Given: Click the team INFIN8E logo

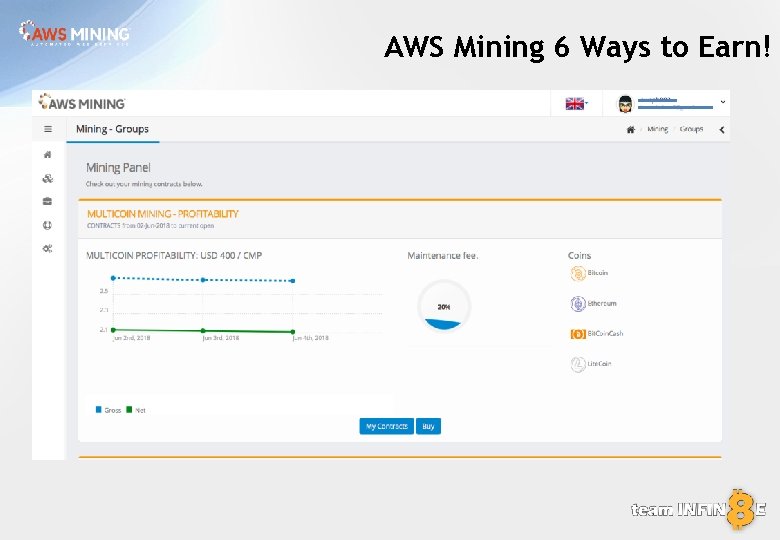Looking at the screenshot, I should point(698,509).
